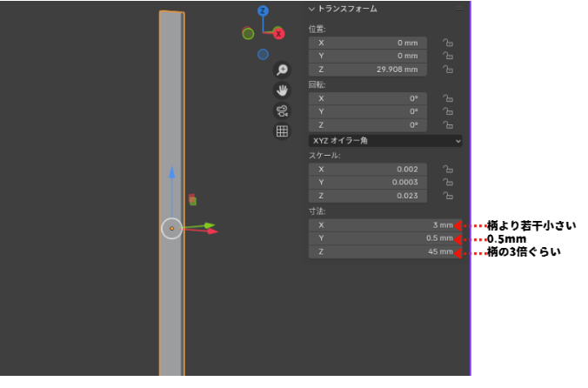Image resolution: width=588 pixels, height=388 pixels.
Task: Click the blue Z move arrow on object
Action: [172, 174]
